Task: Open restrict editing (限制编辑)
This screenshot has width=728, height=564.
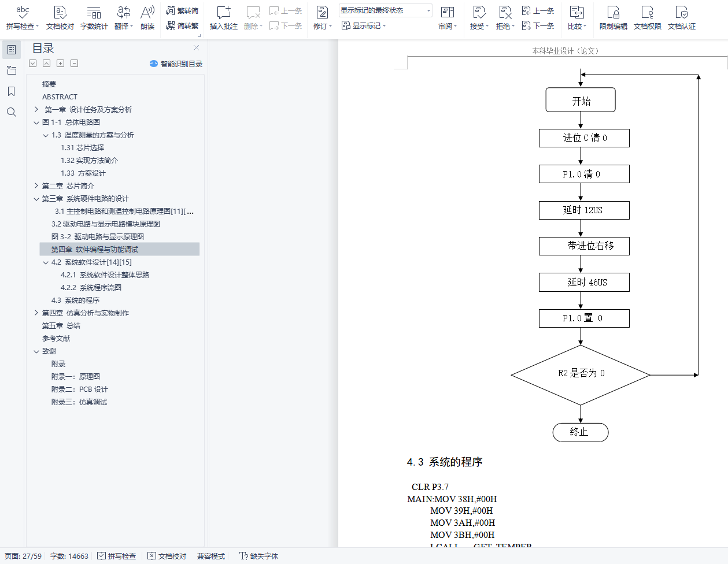Action: click(x=614, y=17)
